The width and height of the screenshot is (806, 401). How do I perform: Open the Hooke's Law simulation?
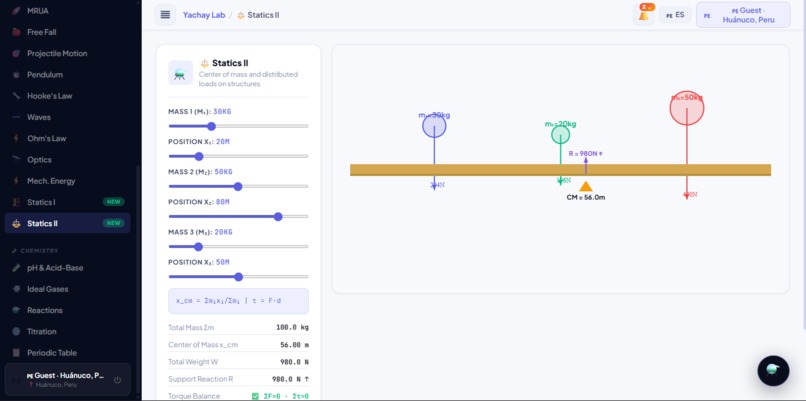pos(67,96)
